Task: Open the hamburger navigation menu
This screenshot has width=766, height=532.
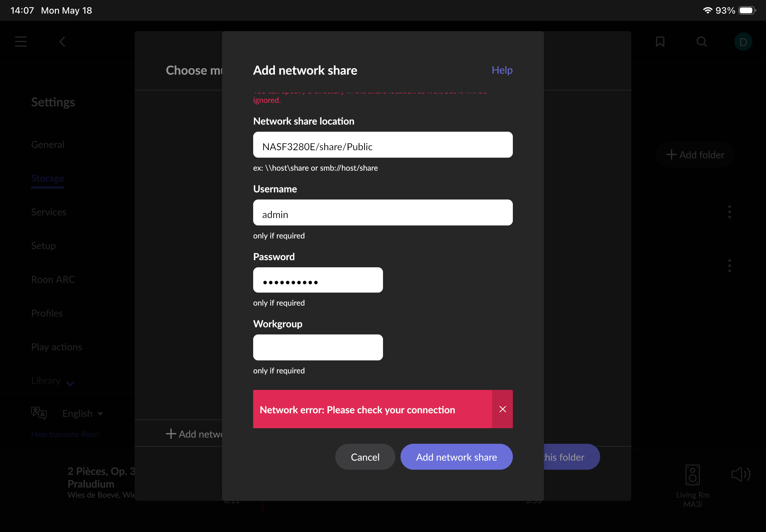Action: click(21, 42)
